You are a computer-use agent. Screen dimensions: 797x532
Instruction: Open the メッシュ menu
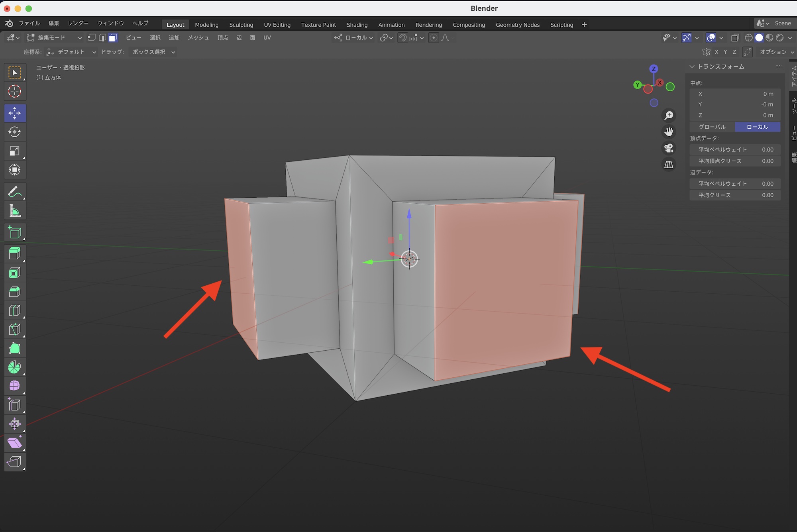pyautogui.click(x=198, y=37)
